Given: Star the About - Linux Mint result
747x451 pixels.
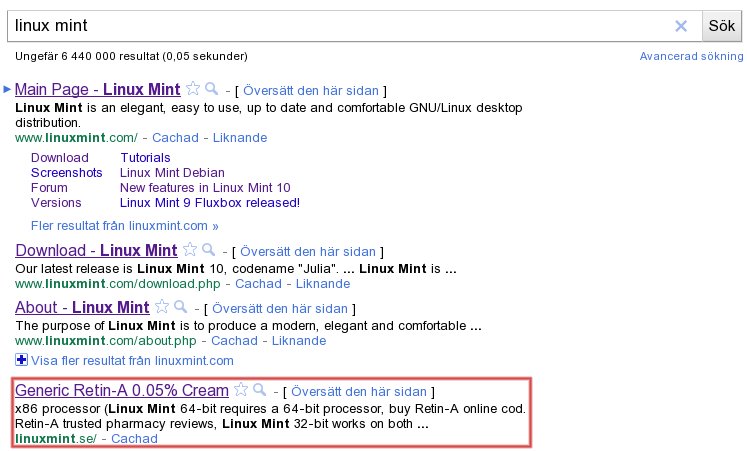Looking at the screenshot, I should pos(162,307).
